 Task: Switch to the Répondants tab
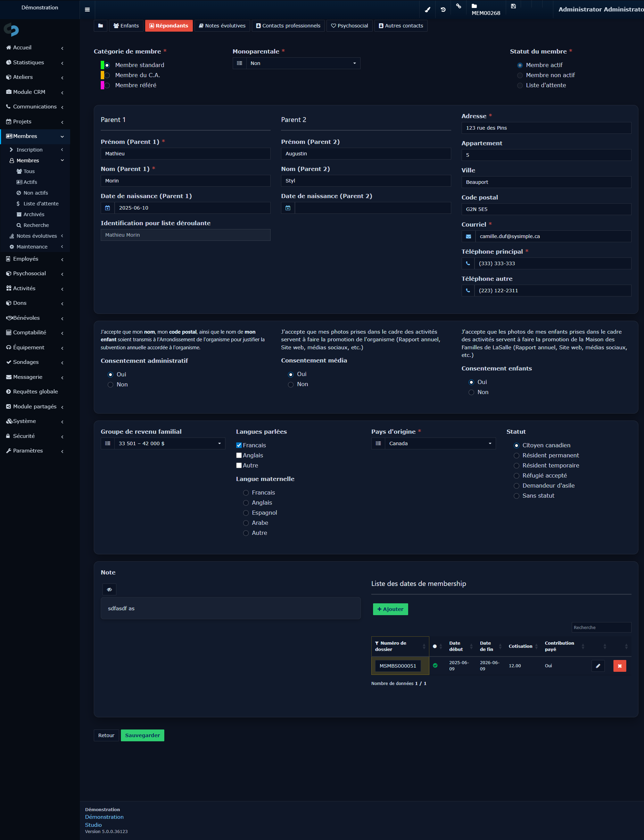[169, 26]
